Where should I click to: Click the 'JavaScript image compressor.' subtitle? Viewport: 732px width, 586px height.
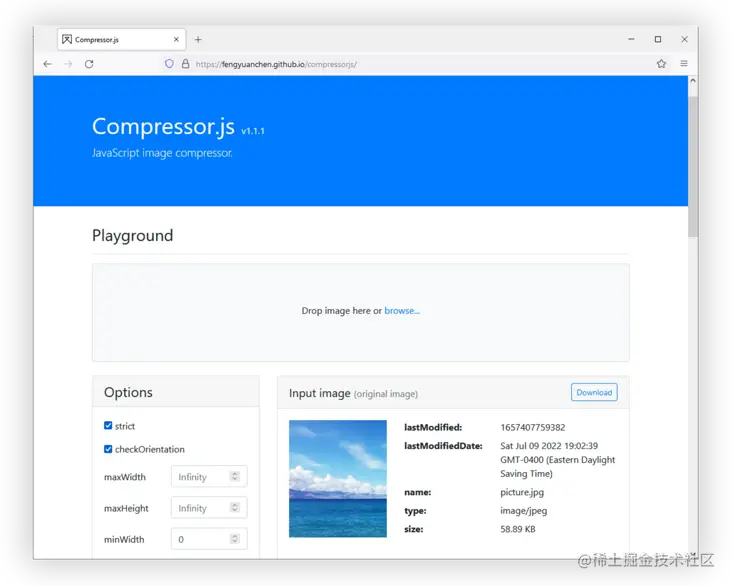[162, 153]
